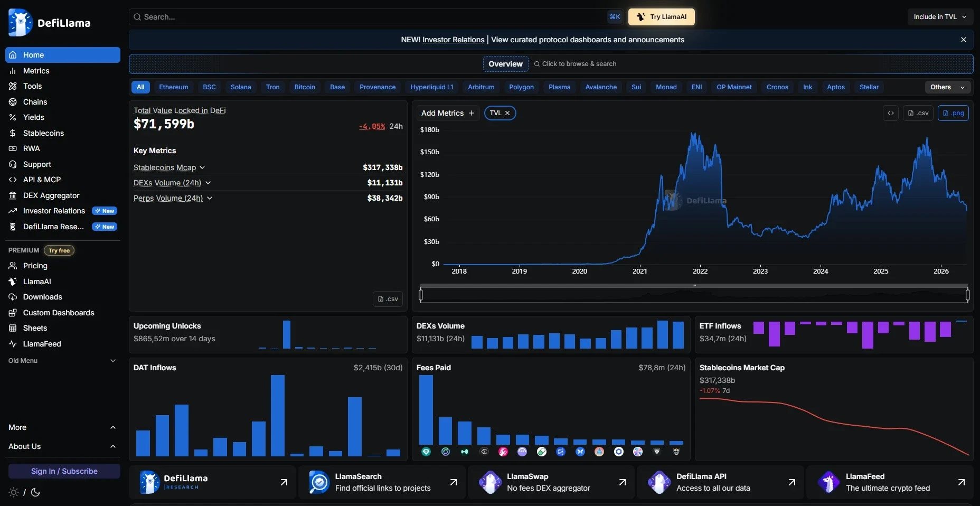Switch to light theme sun icon

pos(14,492)
